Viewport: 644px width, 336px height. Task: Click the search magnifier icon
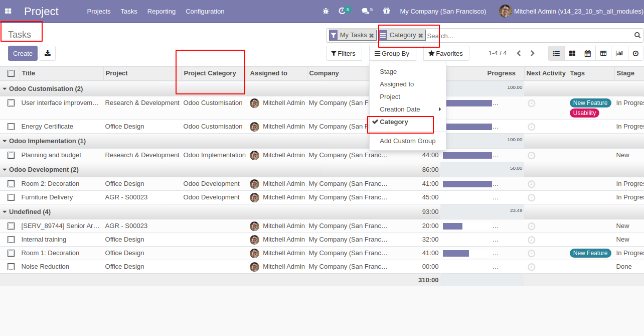click(x=637, y=35)
